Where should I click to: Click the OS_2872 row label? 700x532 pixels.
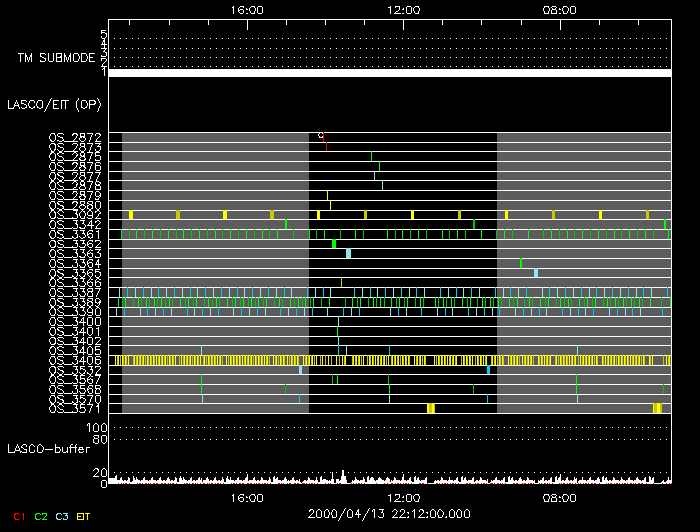coord(75,137)
